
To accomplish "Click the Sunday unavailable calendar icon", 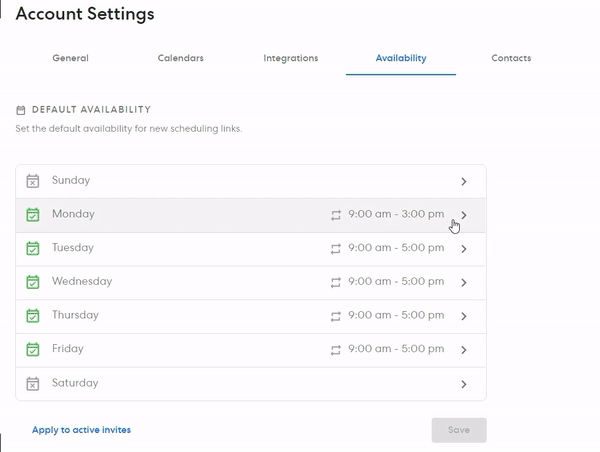I will [x=33, y=181].
